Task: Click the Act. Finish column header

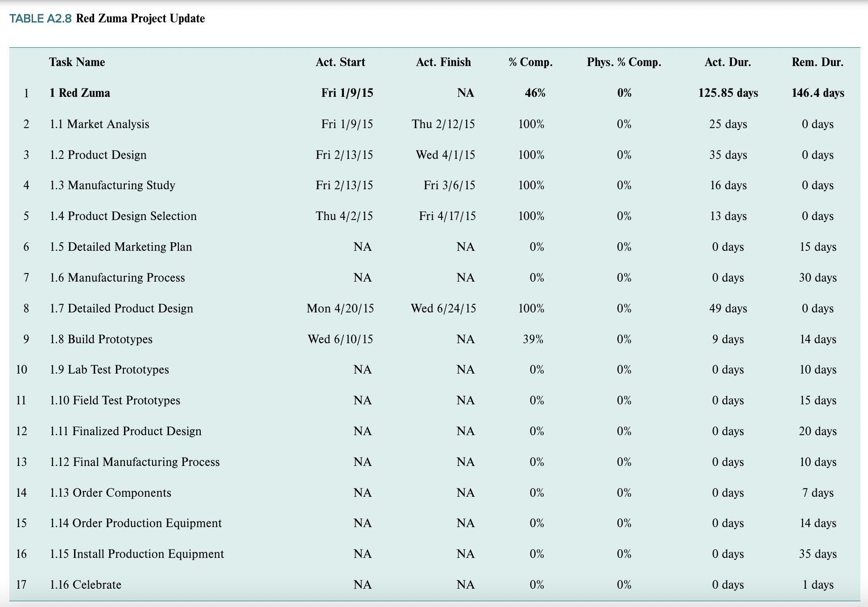Action: point(443,62)
